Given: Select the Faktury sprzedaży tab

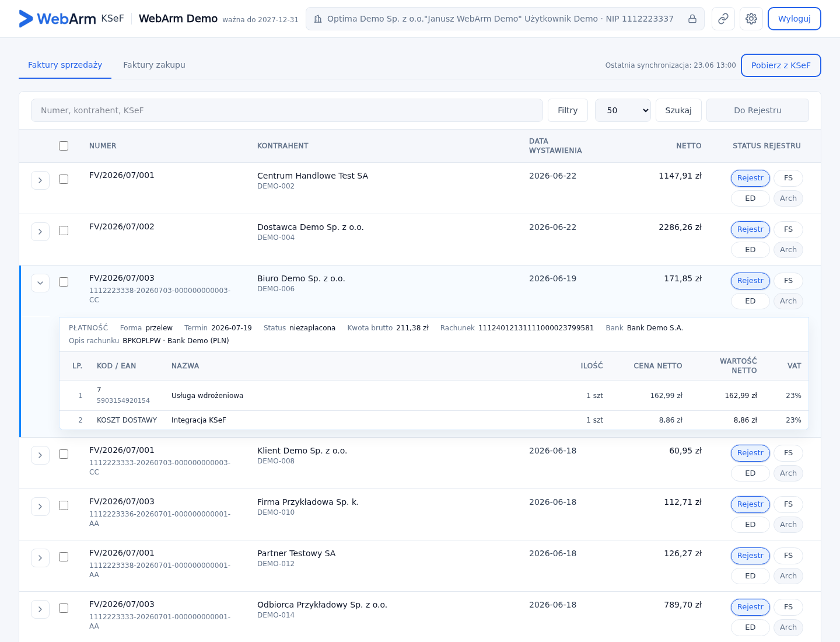Looking at the screenshot, I should coord(65,65).
